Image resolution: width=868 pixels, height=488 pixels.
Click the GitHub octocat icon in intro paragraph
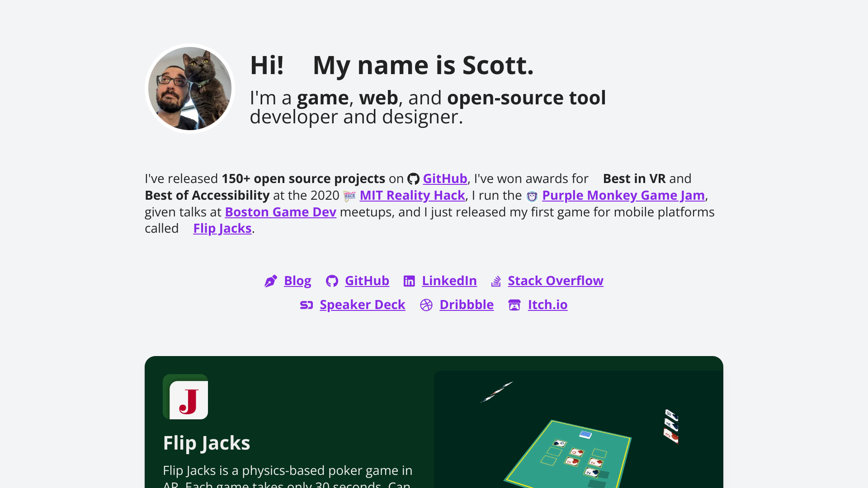click(413, 179)
